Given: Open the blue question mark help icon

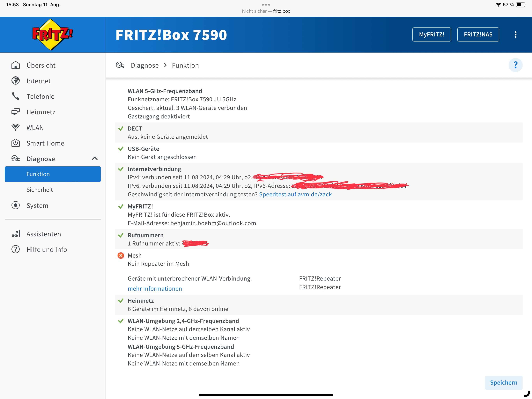Looking at the screenshot, I should (515, 65).
